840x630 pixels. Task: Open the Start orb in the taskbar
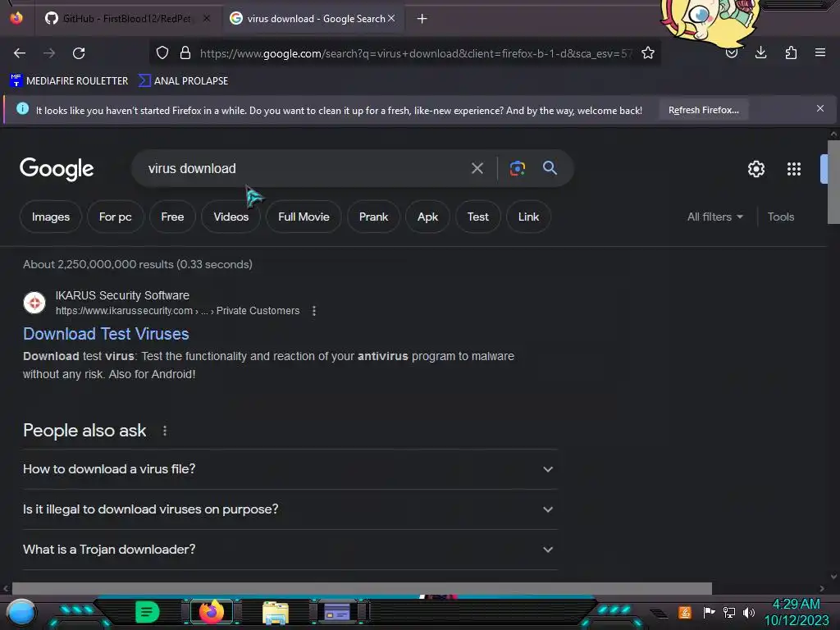[x=21, y=613]
